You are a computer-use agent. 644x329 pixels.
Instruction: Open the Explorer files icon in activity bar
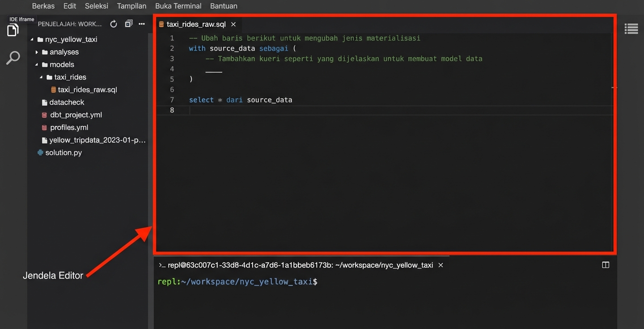coord(13,30)
